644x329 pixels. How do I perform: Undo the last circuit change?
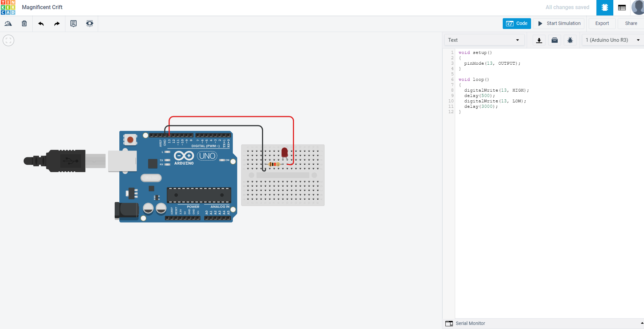pos(40,24)
